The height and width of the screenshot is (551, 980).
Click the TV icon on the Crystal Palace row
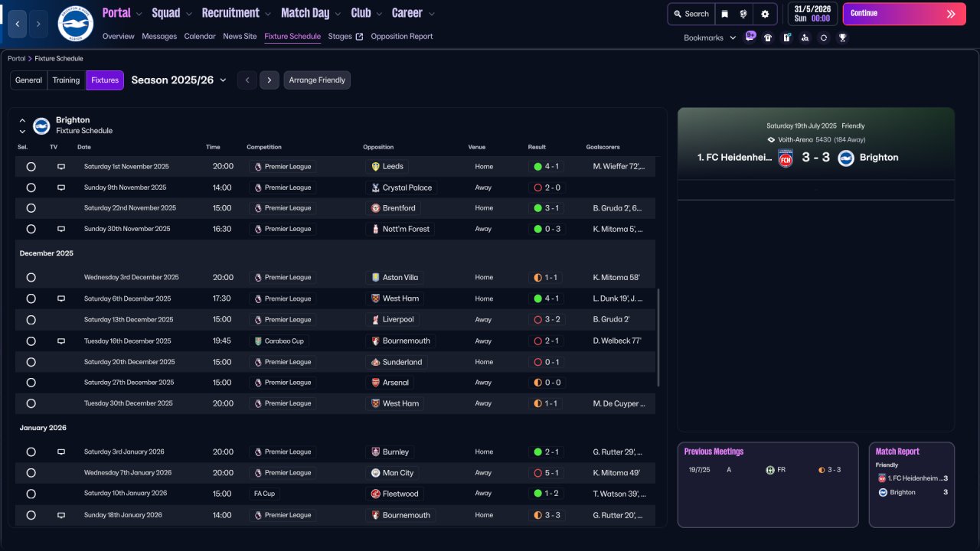pyautogui.click(x=61, y=187)
